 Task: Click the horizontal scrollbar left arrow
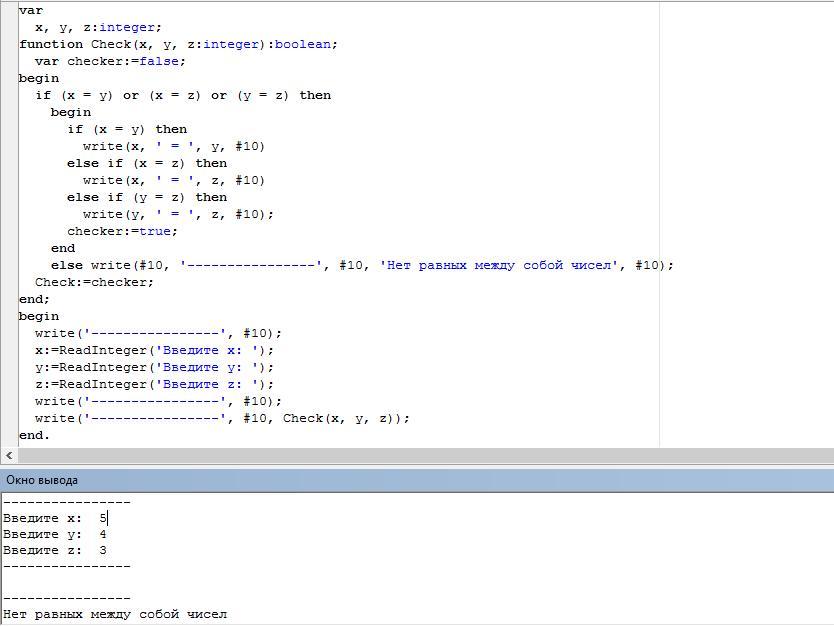(x=9, y=455)
